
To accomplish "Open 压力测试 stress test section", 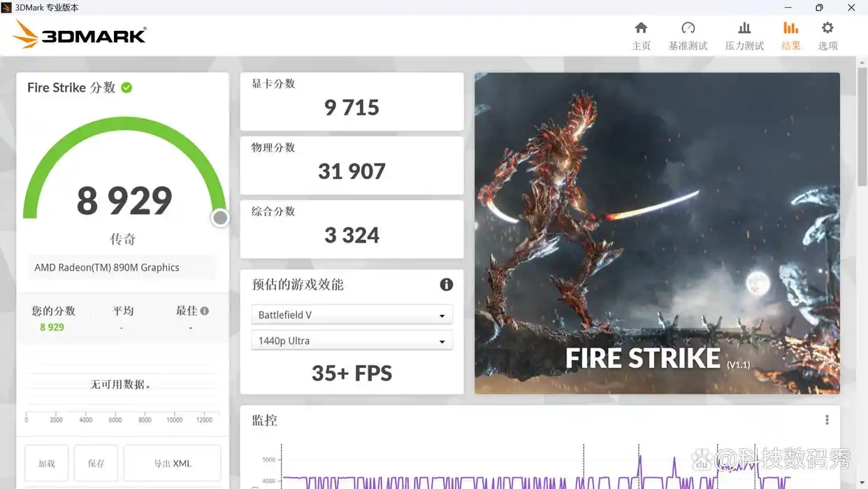I will tap(744, 34).
